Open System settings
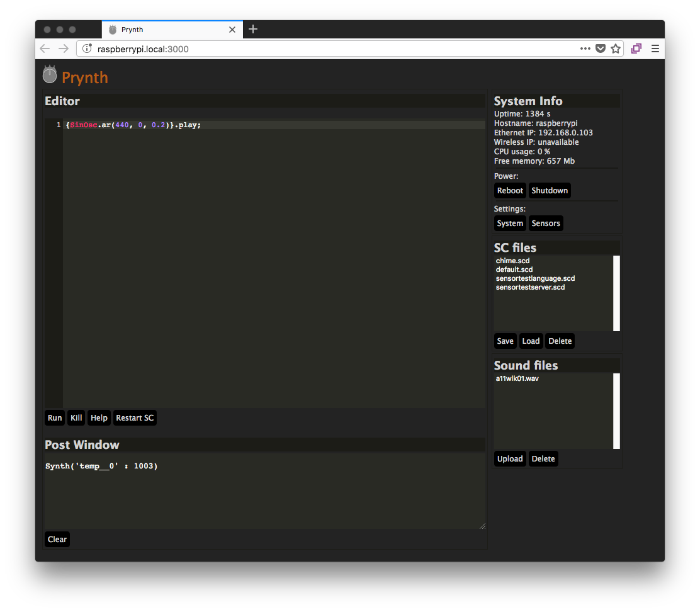The height and width of the screenshot is (612, 700). click(x=510, y=223)
